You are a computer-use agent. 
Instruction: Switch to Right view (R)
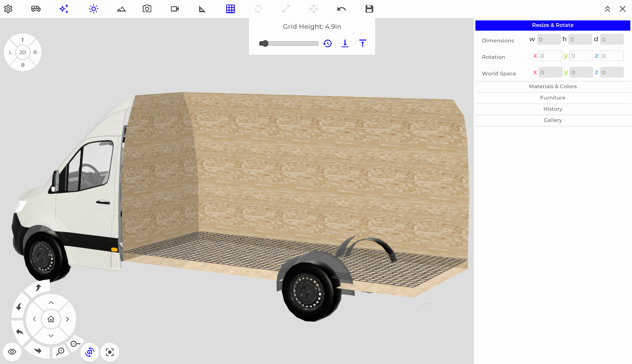click(35, 52)
